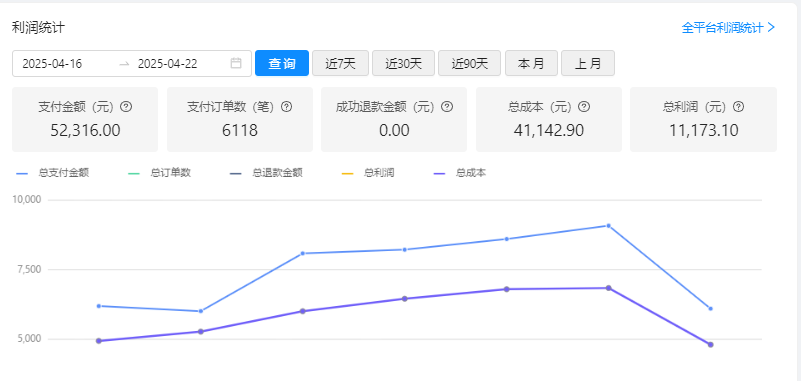Click the 41,142.90 total cost value
This screenshot has height=381, width=801.
[x=549, y=131]
